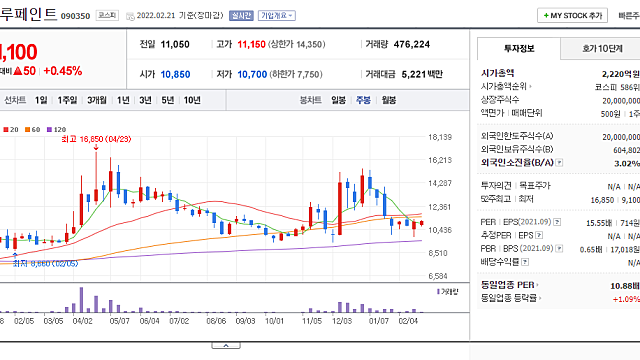This screenshot has width=640, height=360.
Task: Click the 저가 price 10,700
Action: pos(252,74)
